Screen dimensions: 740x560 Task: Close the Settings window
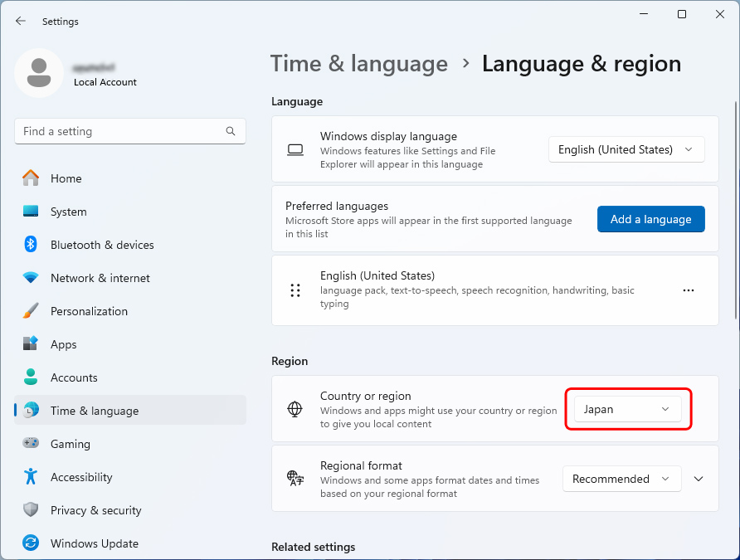(720, 14)
